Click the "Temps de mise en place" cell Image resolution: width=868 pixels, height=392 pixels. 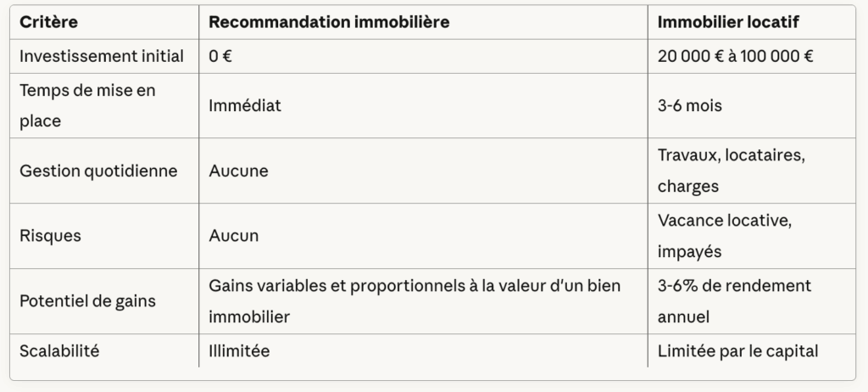(87, 106)
